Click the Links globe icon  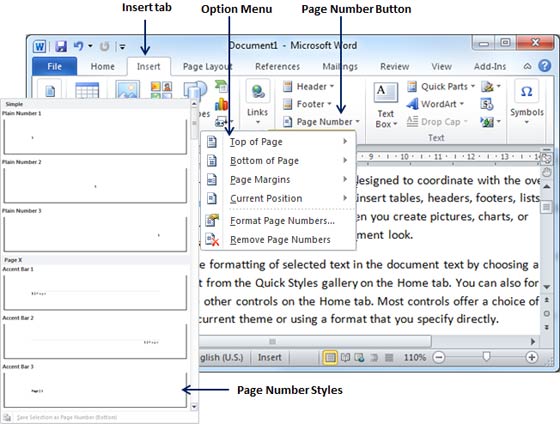click(258, 92)
